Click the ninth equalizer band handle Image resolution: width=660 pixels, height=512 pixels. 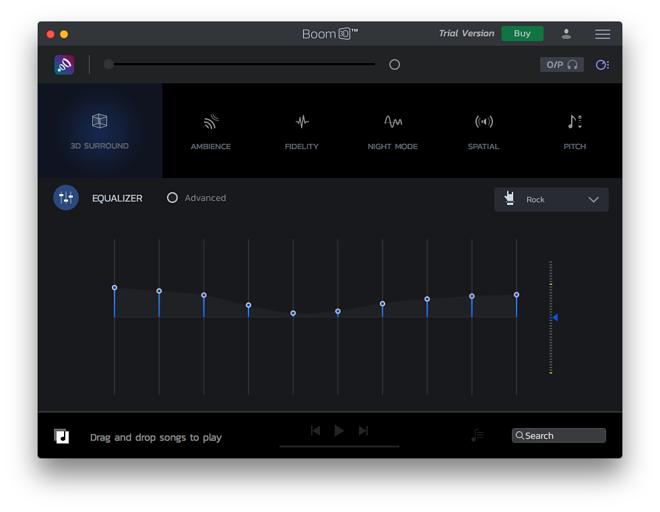tap(472, 296)
